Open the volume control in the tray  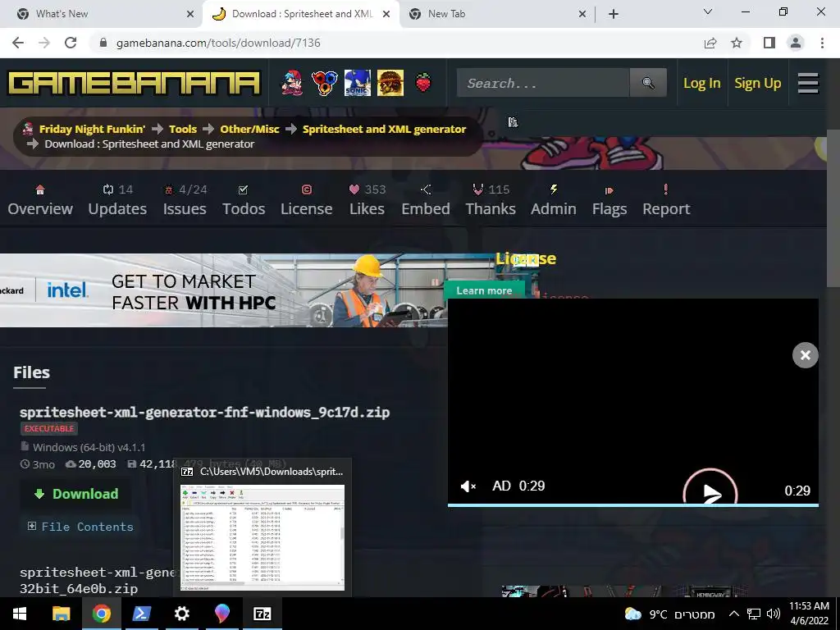tap(774, 614)
